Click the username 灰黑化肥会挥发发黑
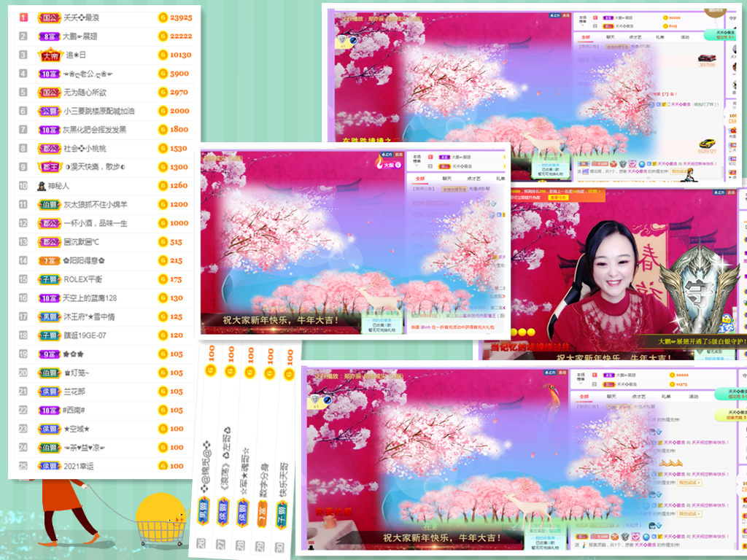The height and width of the screenshot is (560, 747). (x=94, y=130)
